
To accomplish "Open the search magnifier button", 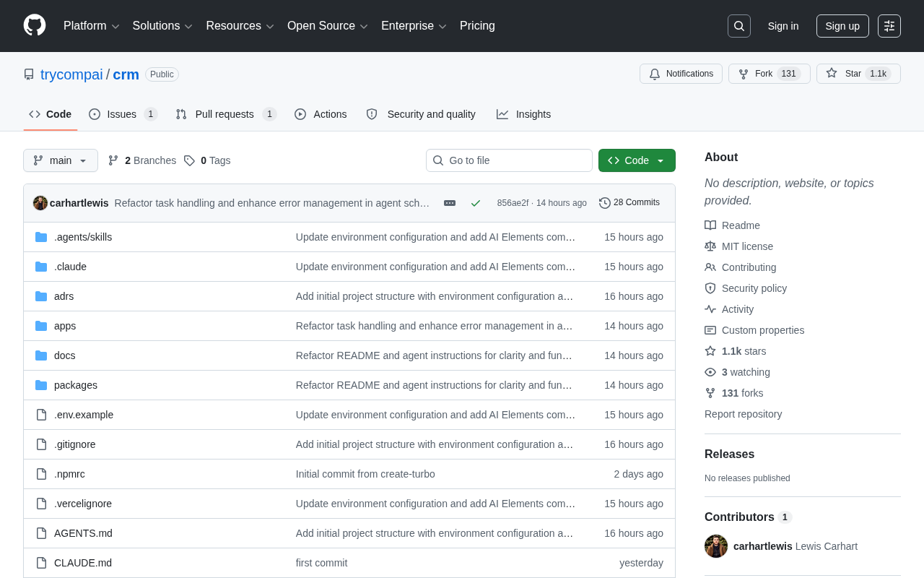I will pos(739,26).
